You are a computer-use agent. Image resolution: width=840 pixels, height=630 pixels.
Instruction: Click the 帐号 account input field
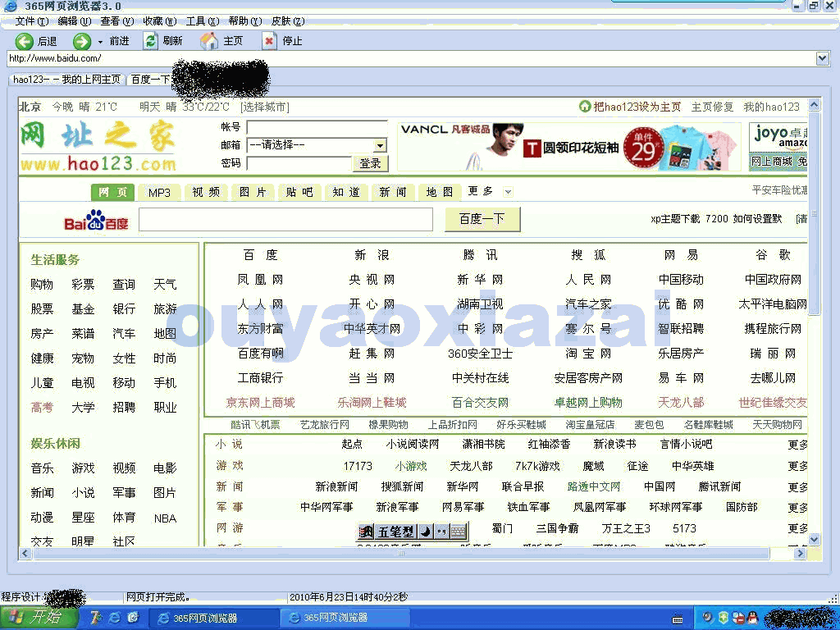pyautogui.click(x=317, y=127)
